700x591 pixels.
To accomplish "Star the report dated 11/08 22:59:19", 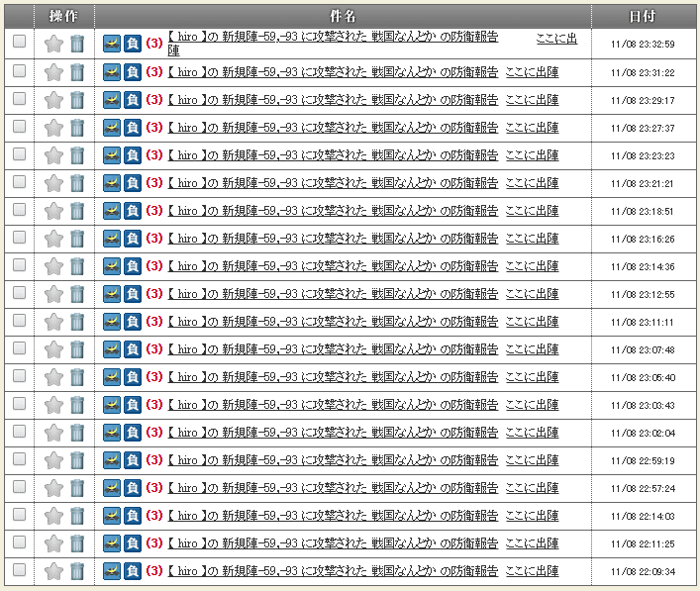I will 54,459.
